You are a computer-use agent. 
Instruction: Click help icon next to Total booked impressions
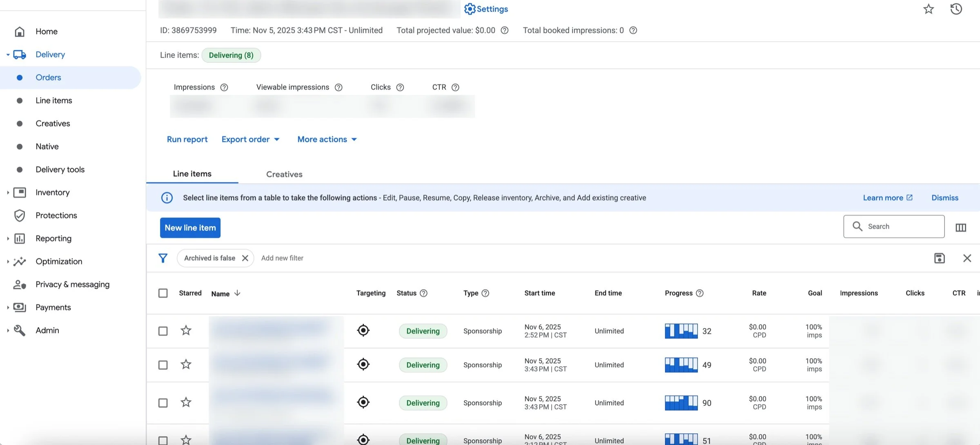[633, 30]
